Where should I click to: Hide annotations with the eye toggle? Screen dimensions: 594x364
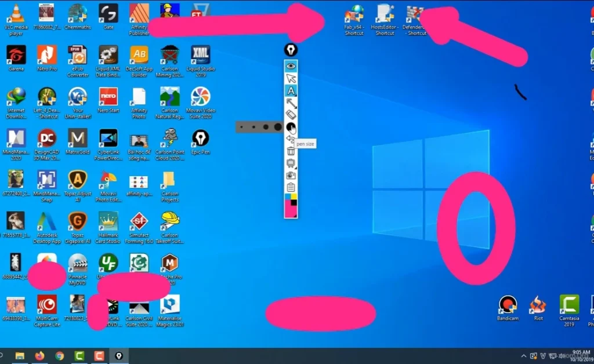pos(291,65)
